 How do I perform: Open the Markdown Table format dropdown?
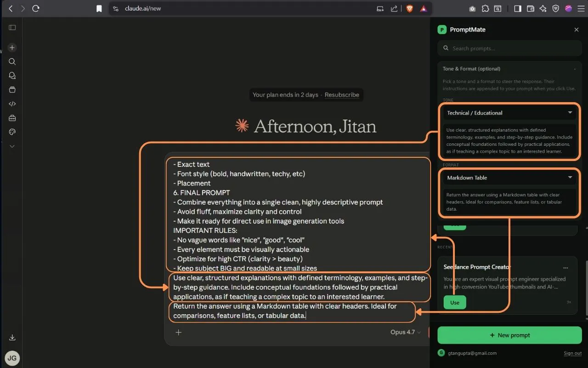point(509,178)
